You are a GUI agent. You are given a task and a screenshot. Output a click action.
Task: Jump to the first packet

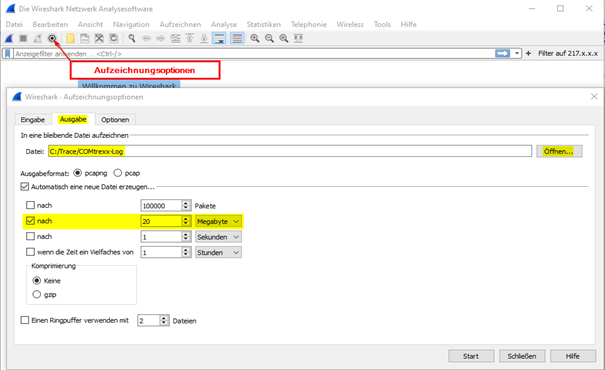tap(189, 38)
